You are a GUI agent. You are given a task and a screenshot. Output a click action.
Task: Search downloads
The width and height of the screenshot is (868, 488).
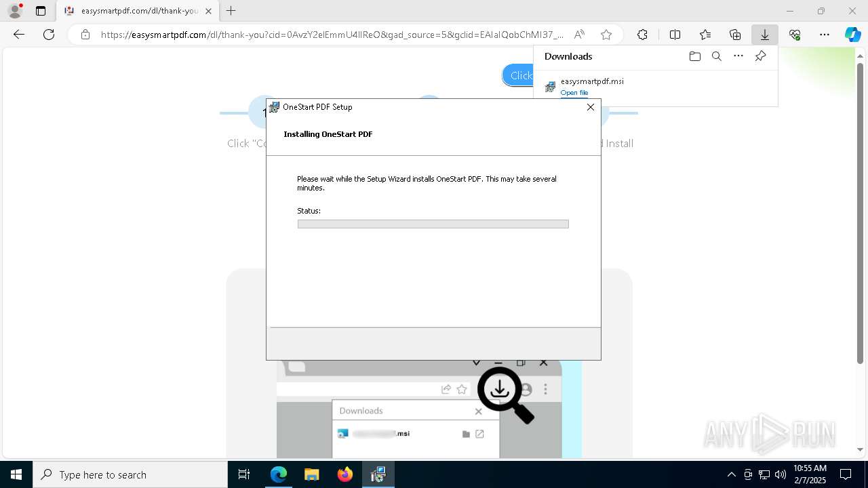(716, 56)
